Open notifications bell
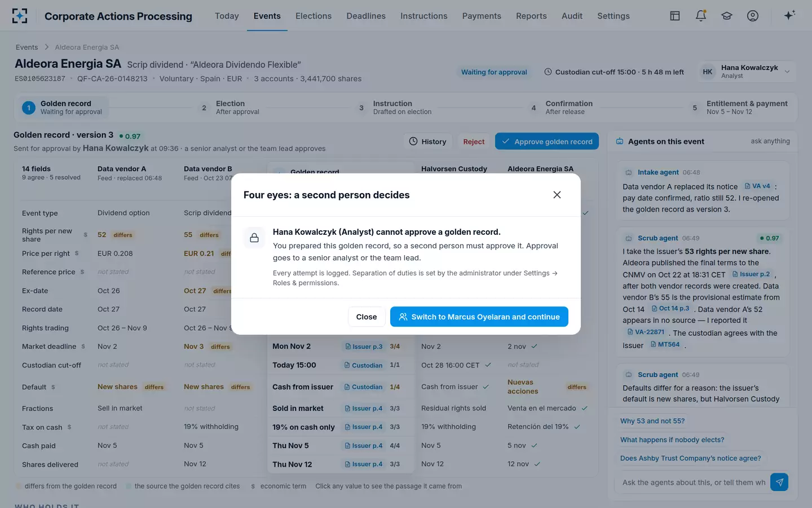 point(701,16)
